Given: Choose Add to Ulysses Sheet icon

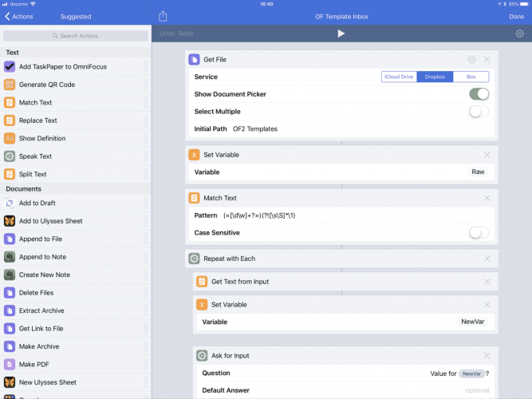Looking at the screenshot, I should tap(10, 221).
